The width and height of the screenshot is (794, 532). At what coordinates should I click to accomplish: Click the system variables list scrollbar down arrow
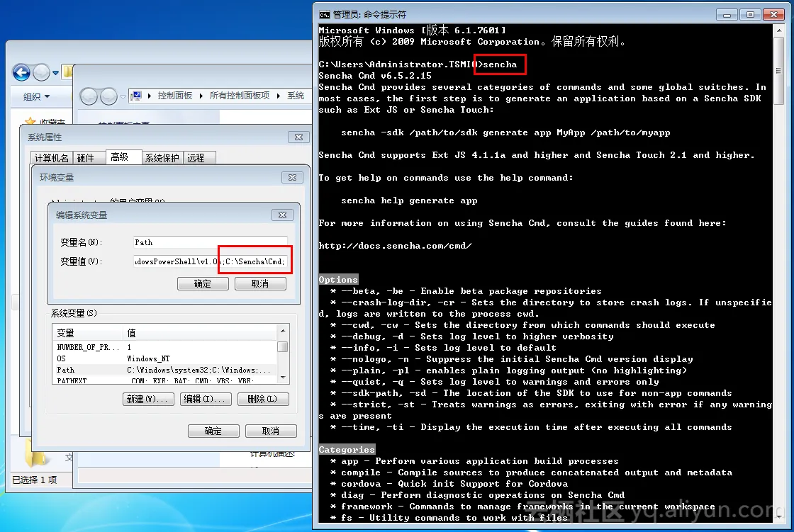tap(283, 378)
